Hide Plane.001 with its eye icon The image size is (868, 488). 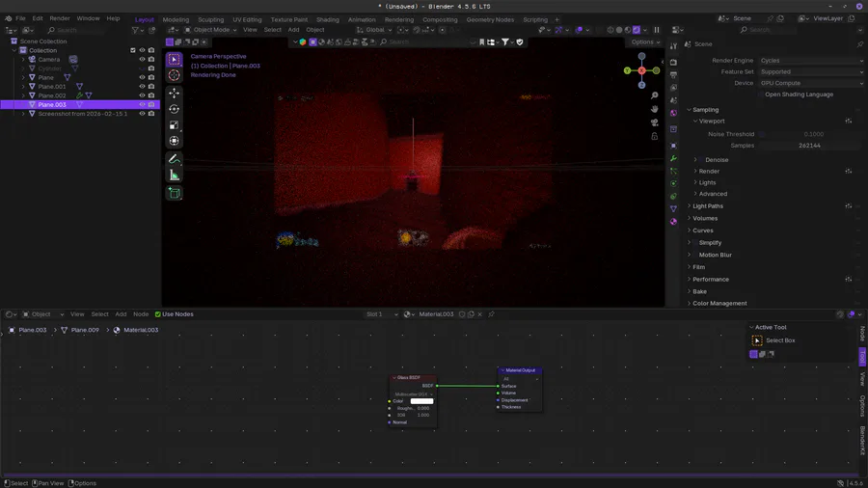point(142,87)
